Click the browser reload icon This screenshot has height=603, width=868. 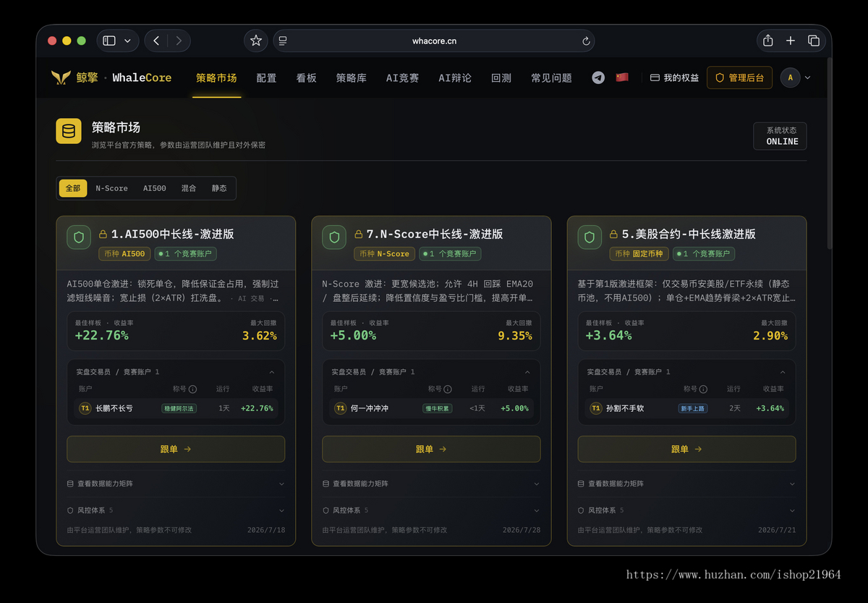(586, 41)
